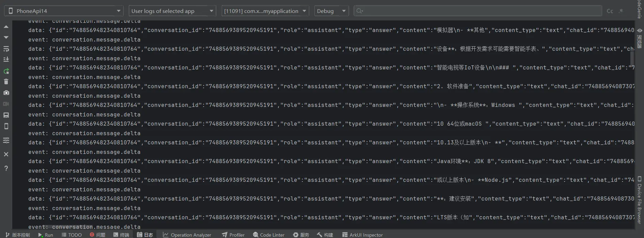Switch to the Profiler tab
This screenshot has width=644, height=238.
233,235
